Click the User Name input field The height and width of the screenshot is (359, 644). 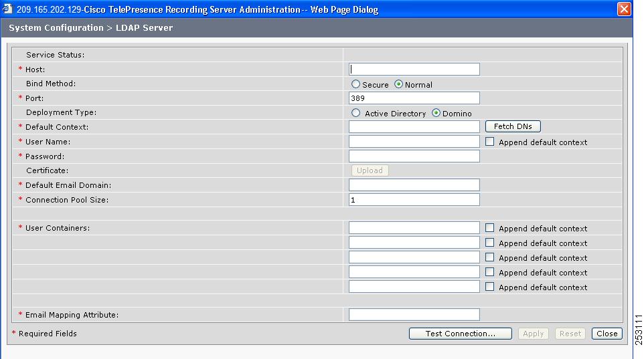414,142
